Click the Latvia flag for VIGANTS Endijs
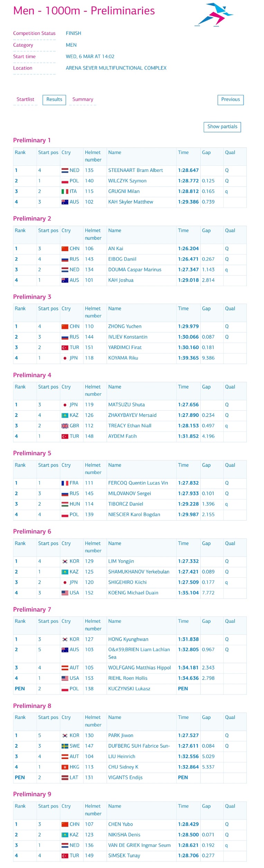264x868 pixels. tap(65, 778)
